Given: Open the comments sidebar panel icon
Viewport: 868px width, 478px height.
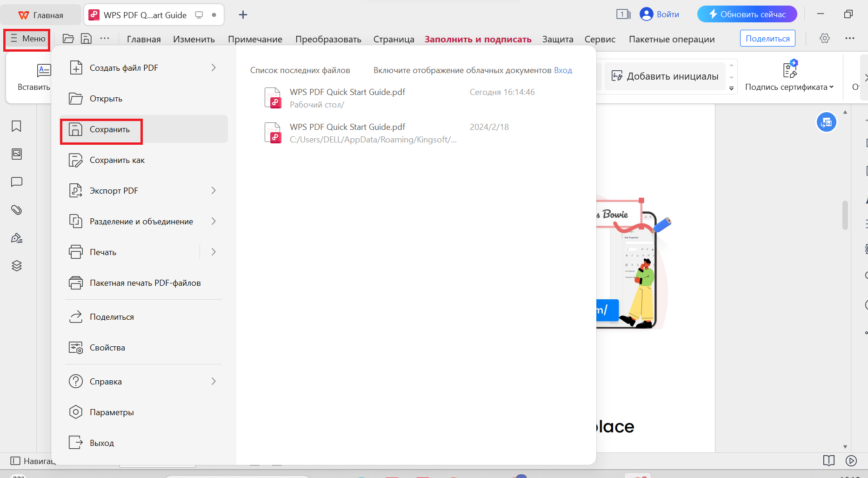Looking at the screenshot, I should 17,182.
